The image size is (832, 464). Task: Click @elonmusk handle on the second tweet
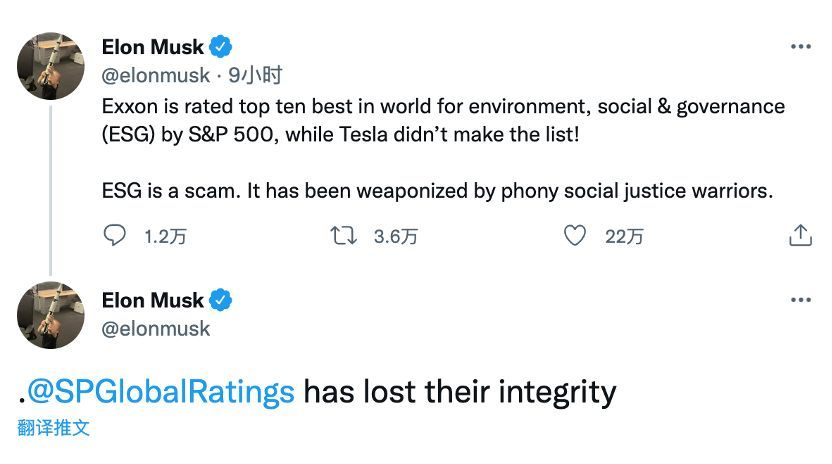pos(155,328)
